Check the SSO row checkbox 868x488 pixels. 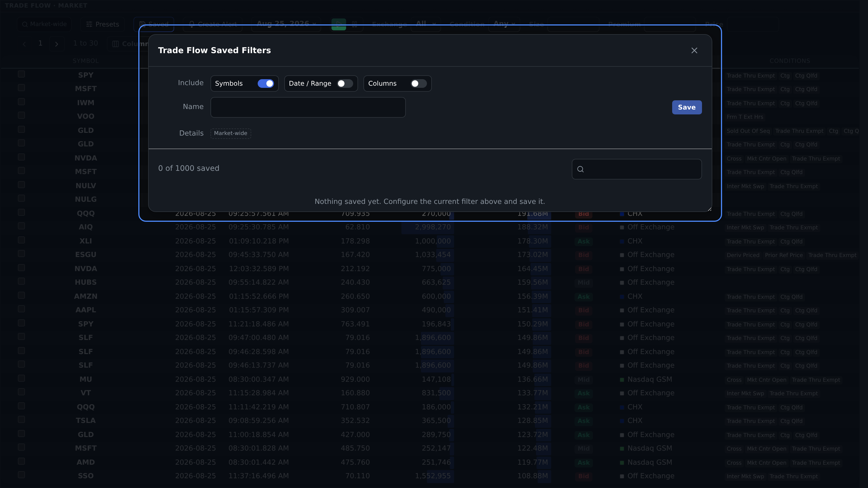(22, 475)
